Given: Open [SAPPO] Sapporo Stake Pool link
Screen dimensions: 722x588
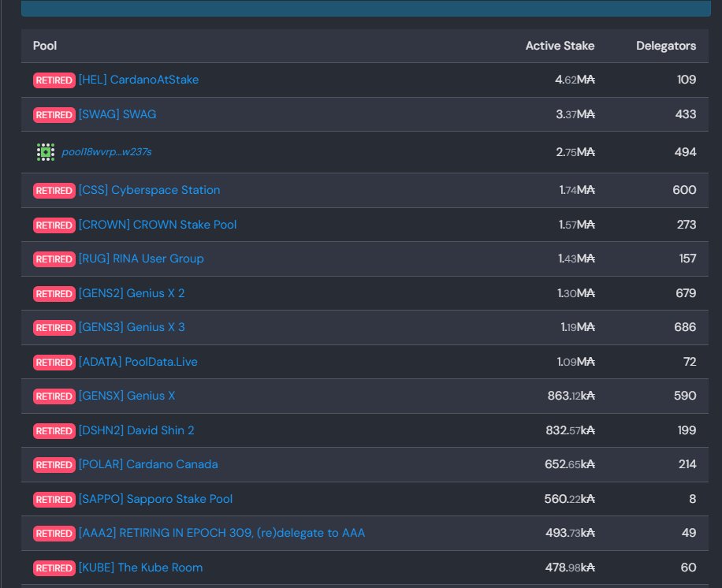Looking at the screenshot, I should (155, 499).
